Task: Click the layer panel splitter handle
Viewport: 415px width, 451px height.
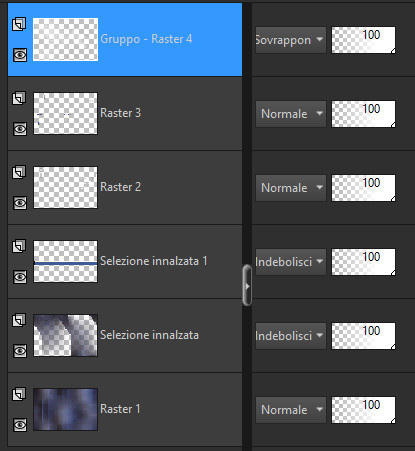Action: pyautogui.click(x=247, y=285)
